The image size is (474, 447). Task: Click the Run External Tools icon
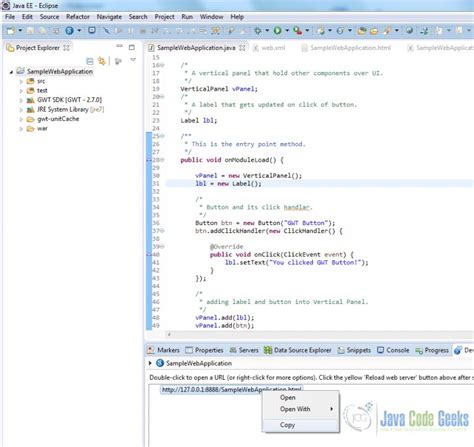(x=297, y=31)
